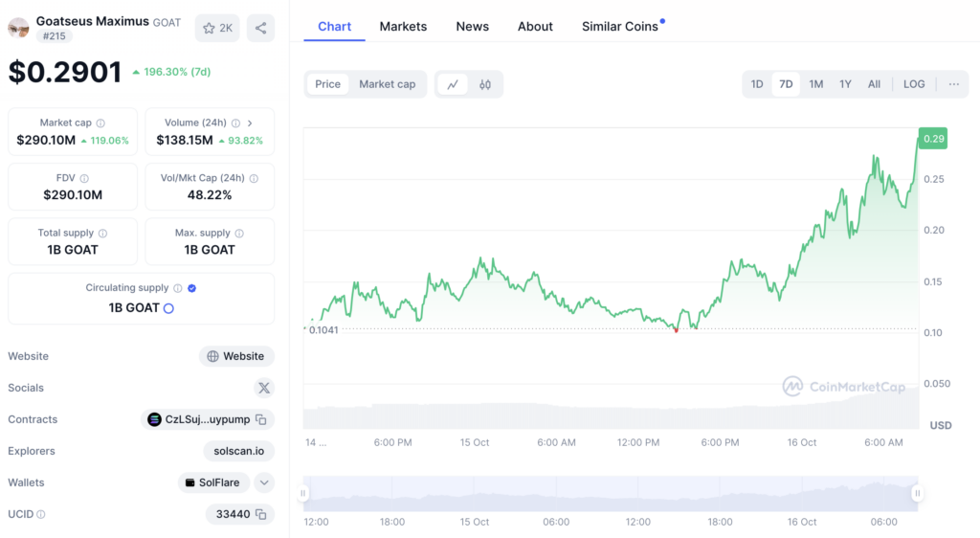Expand Volume (24h) details arrow
The width and height of the screenshot is (980, 538).
click(250, 123)
